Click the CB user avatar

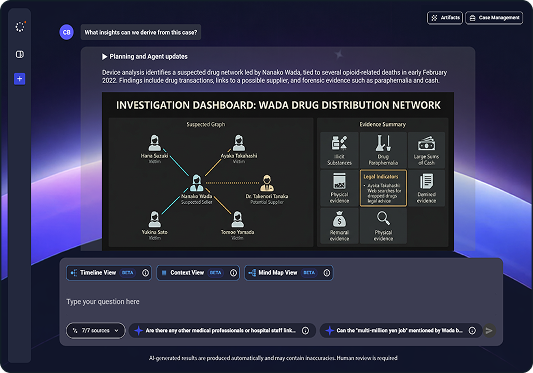pos(67,32)
